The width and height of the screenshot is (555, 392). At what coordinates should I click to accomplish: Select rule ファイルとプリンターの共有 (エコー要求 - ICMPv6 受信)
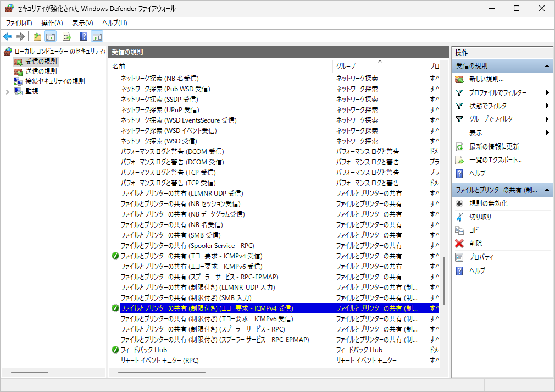[191, 266]
